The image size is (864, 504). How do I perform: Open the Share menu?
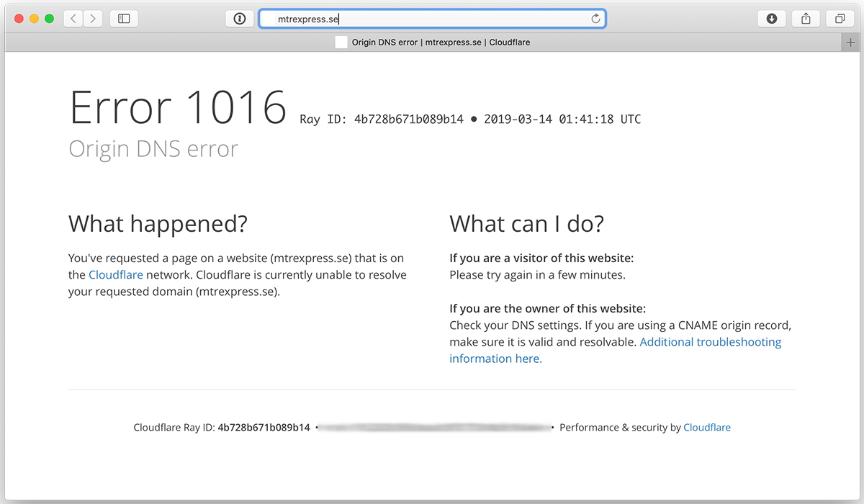pos(806,19)
